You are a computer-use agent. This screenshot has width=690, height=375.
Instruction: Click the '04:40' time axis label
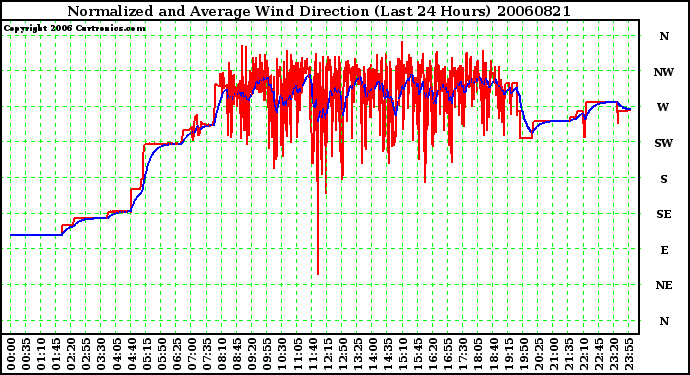tap(132, 354)
